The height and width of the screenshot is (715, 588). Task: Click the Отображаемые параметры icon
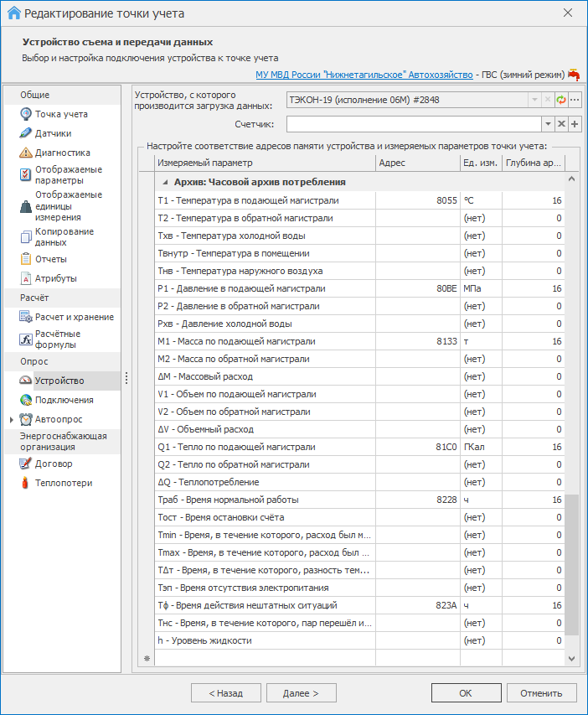tap(26, 174)
